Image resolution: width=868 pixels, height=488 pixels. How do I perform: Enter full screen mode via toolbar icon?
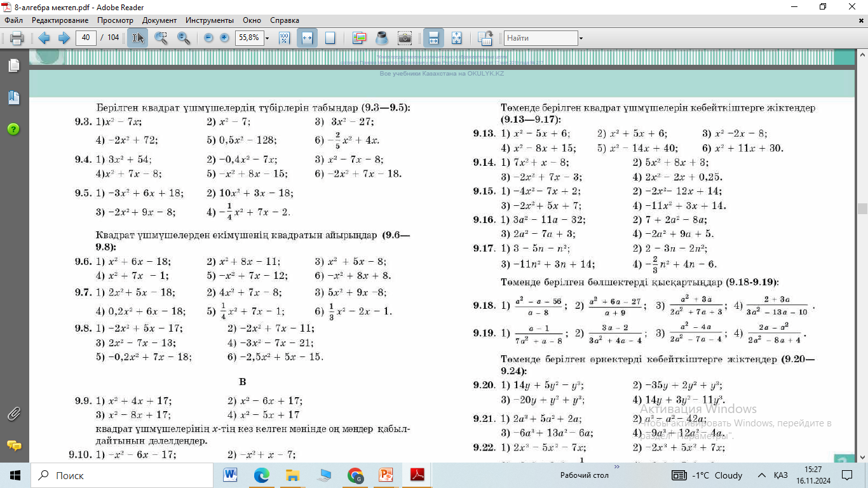(x=456, y=38)
